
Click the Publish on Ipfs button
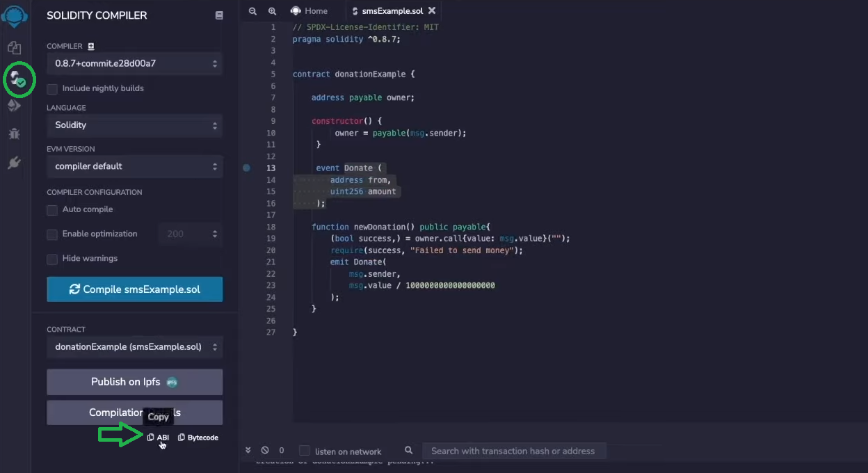[135, 382]
